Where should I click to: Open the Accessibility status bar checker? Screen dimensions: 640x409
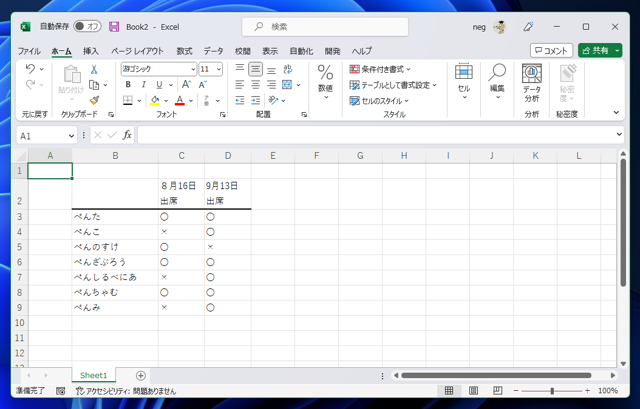126,391
